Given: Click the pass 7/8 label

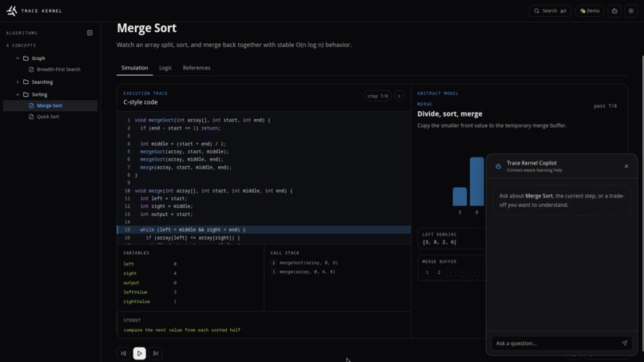Looking at the screenshot, I should coord(605,106).
